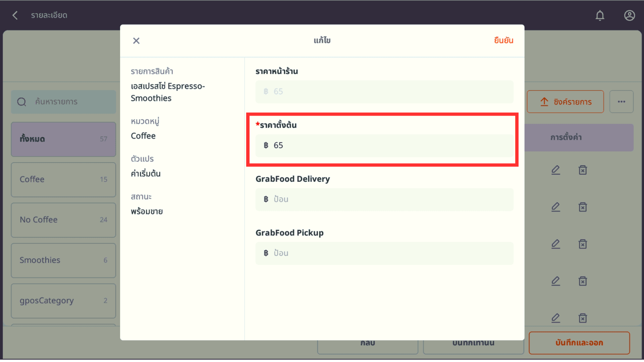The image size is (644, 362).
Task: Select the Coffee category tab
Action: coord(63,180)
